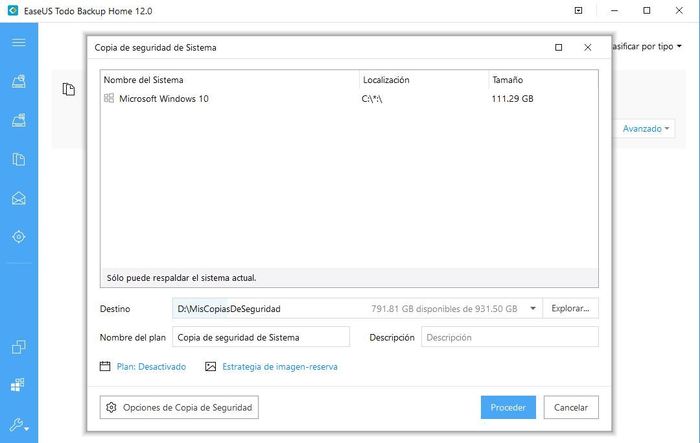Select File Backup sidebar icon
Screen dimensions: 700x443
[19, 159]
